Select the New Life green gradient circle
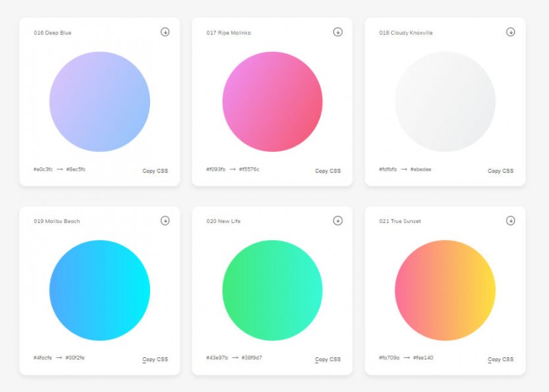Screen dimensions: 549x392 coord(273,291)
